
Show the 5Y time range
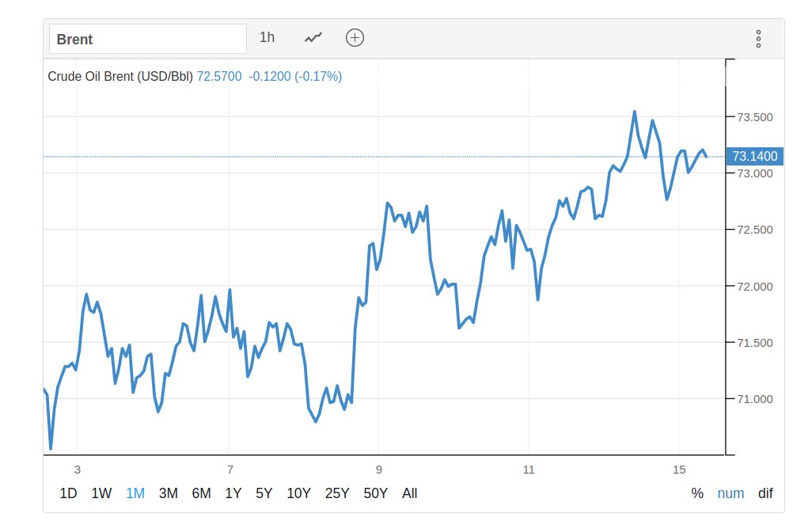(264, 493)
